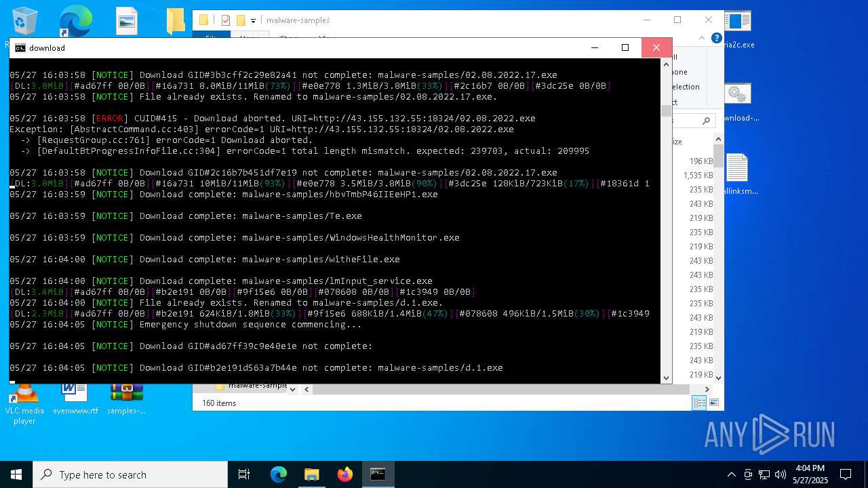This screenshot has height=488, width=868.
Task: Click Explorer file list scroll down arrow
Action: coord(718,378)
